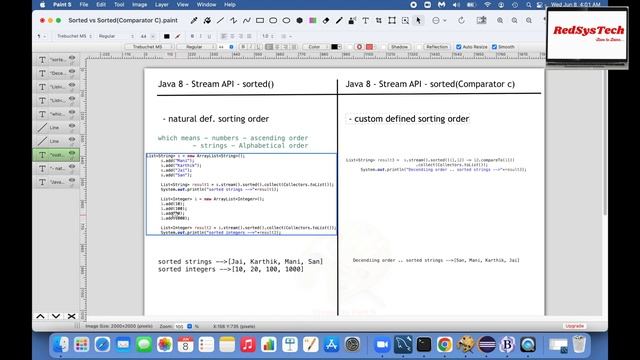
Task: Open the red stroke color swatch
Action: click(369, 47)
